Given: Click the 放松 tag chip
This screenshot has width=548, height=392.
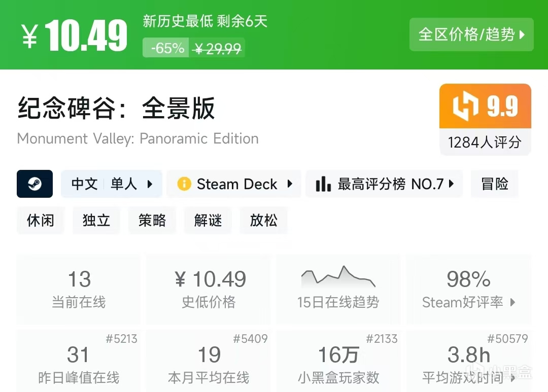Looking at the screenshot, I should (x=264, y=220).
